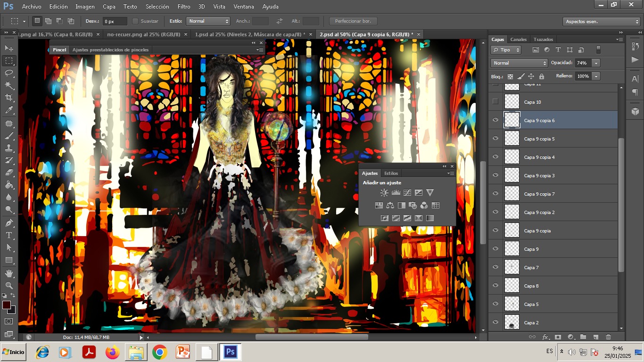
Task: Open Ajustes preestablecidos de pinceles tab
Action: coord(110,49)
